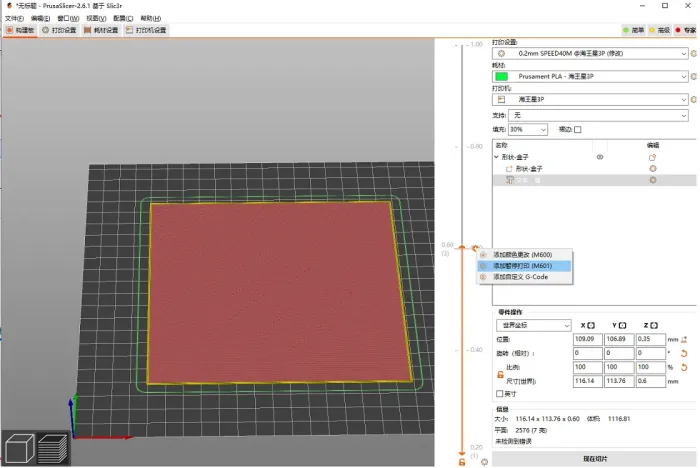
Task: Toggle the scale proportion lock icon
Action: coord(500,374)
